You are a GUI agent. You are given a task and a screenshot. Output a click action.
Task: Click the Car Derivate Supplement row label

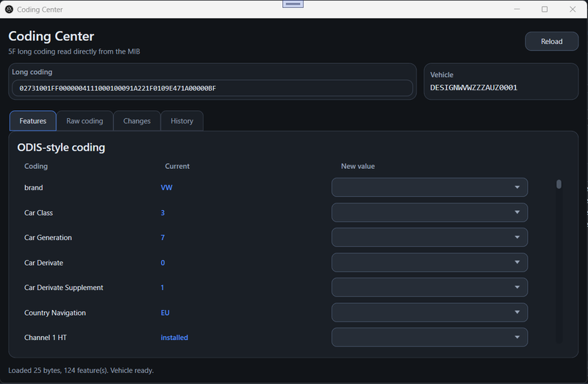pyautogui.click(x=64, y=288)
